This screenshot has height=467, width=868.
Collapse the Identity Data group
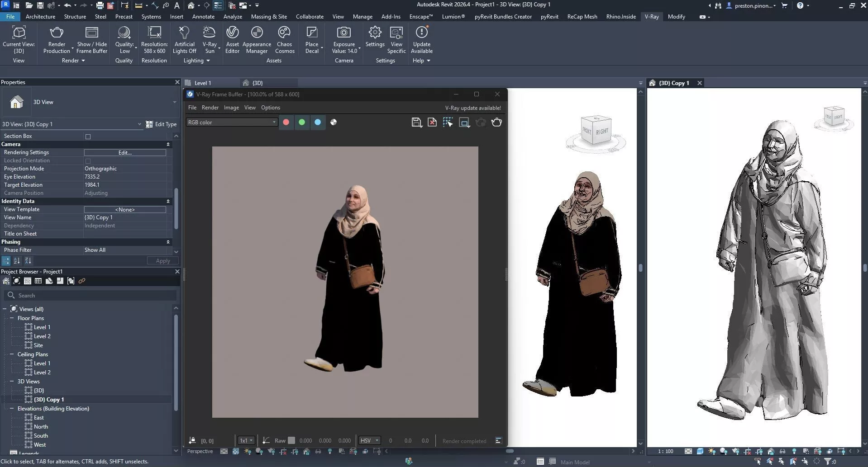(x=168, y=201)
